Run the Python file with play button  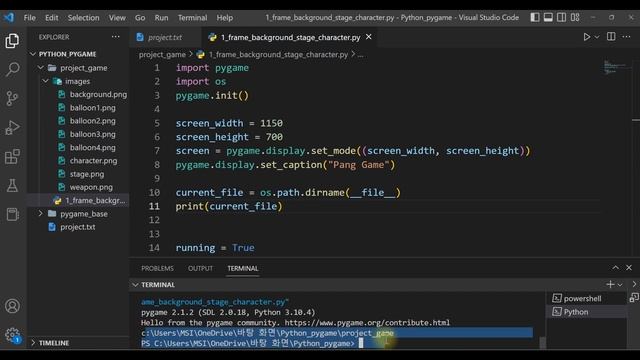[x=587, y=37]
